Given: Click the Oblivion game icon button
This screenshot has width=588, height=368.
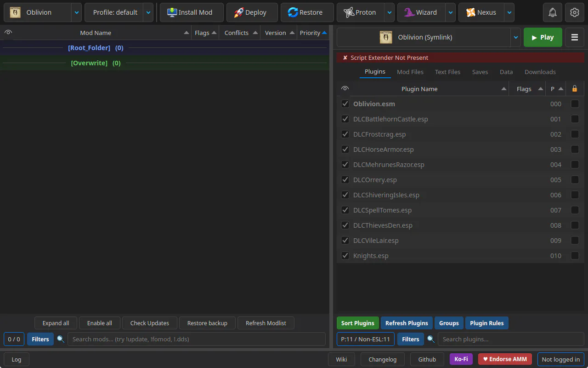Looking at the screenshot, I should pyautogui.click(x=38, y=12).
